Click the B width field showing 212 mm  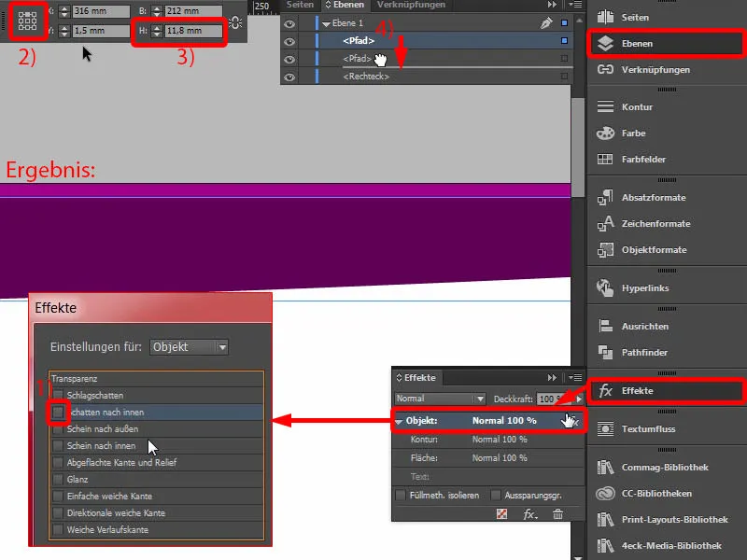[x=193, y=11]
